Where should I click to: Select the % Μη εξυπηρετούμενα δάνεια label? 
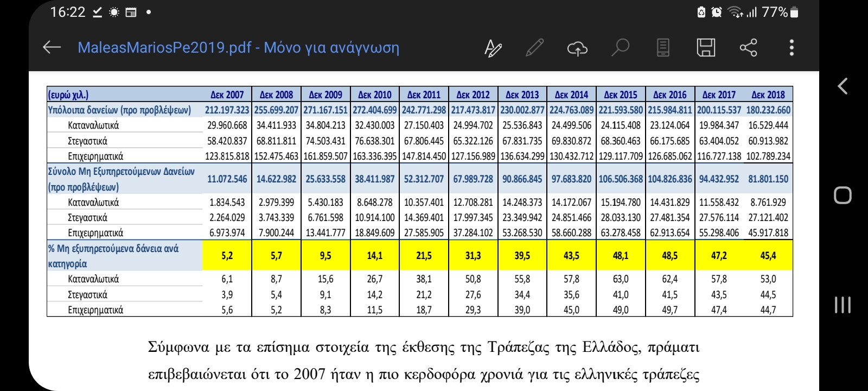click(113, 256)
